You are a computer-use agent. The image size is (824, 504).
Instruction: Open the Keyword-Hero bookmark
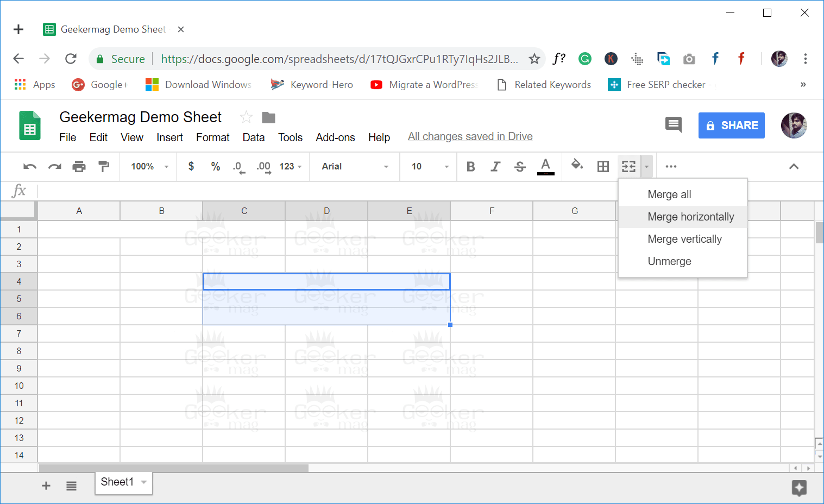(x=312, y=85)
